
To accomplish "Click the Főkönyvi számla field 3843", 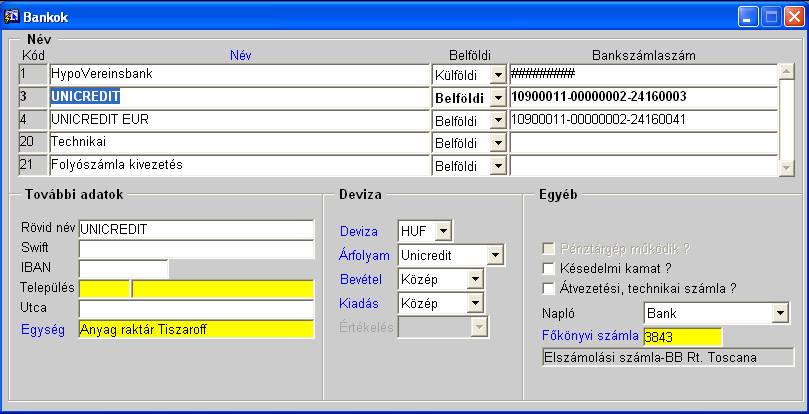I will click(683, 337).
